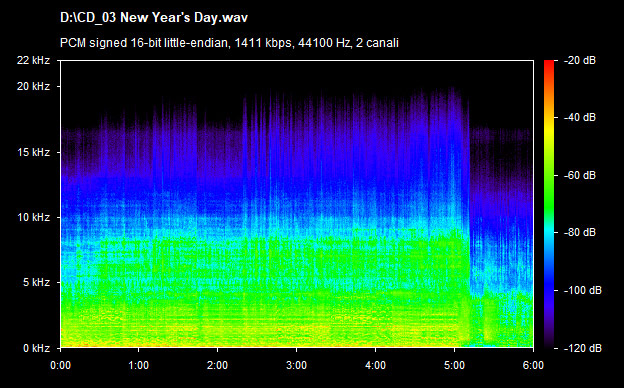
Task: Click the -100 dB label on color scale
Action: point(583,291)
